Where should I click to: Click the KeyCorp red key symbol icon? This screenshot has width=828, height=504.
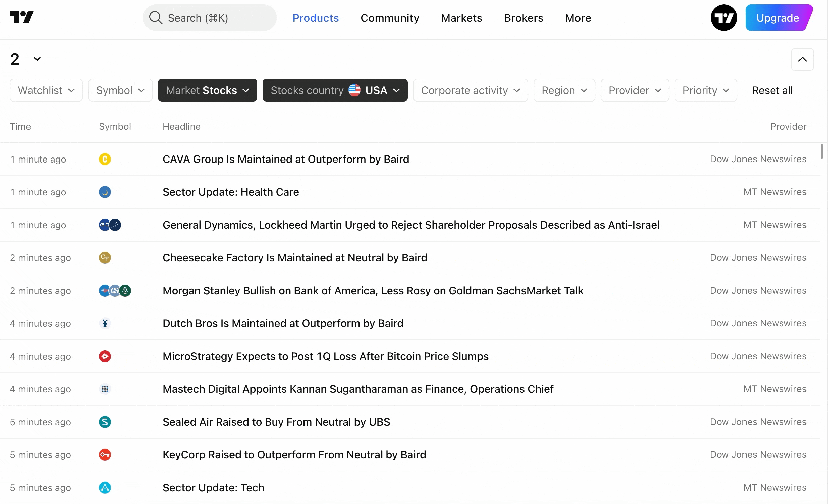click(105, 455)
